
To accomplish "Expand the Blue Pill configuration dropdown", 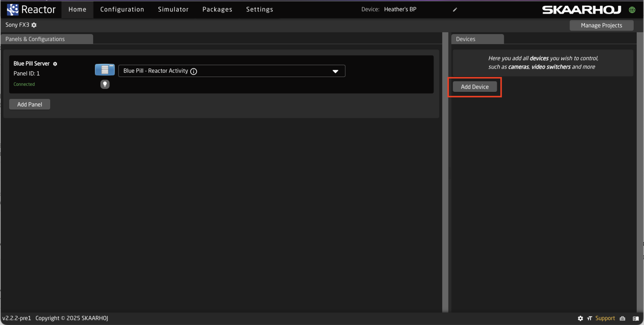I will 335,71.
